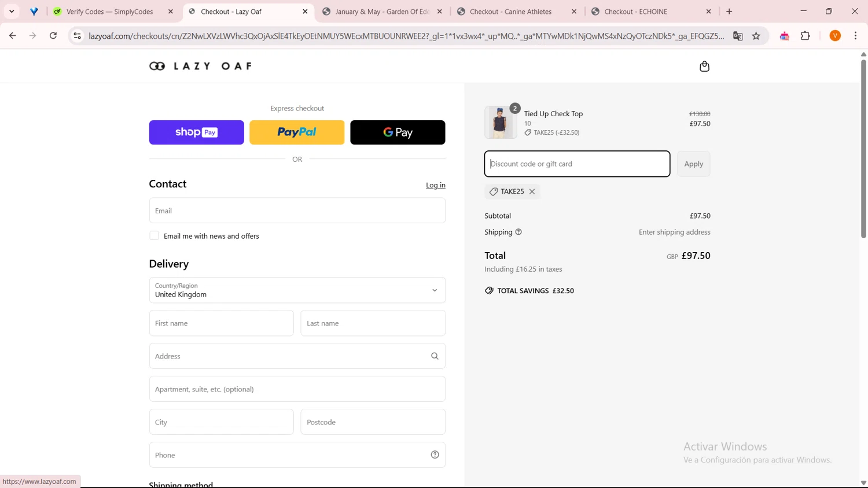
Task: Click the phone field help icon
Action: click(435, 455)
